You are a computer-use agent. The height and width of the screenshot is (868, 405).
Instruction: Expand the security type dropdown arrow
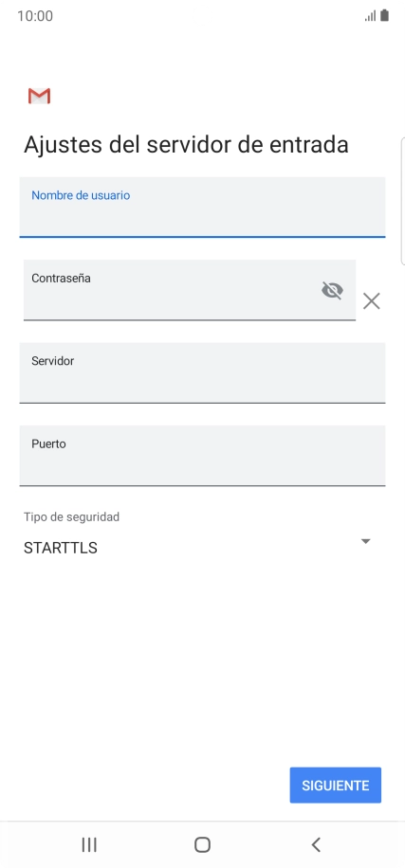365,541
